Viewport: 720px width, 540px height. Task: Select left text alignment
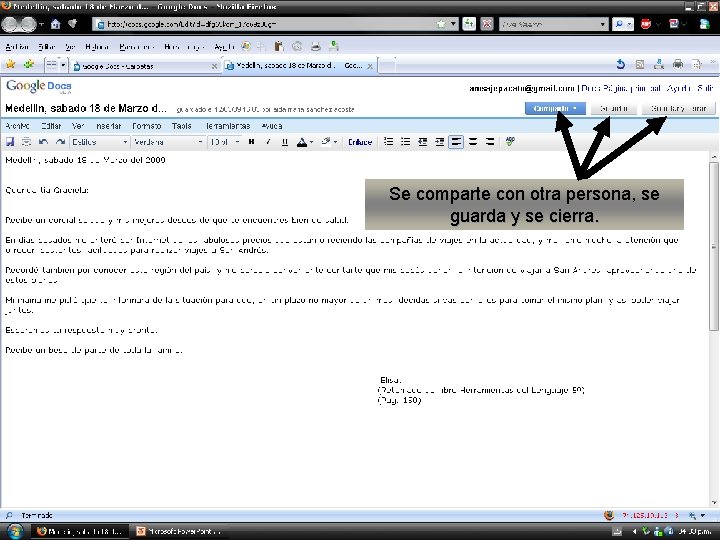[456, 142]
